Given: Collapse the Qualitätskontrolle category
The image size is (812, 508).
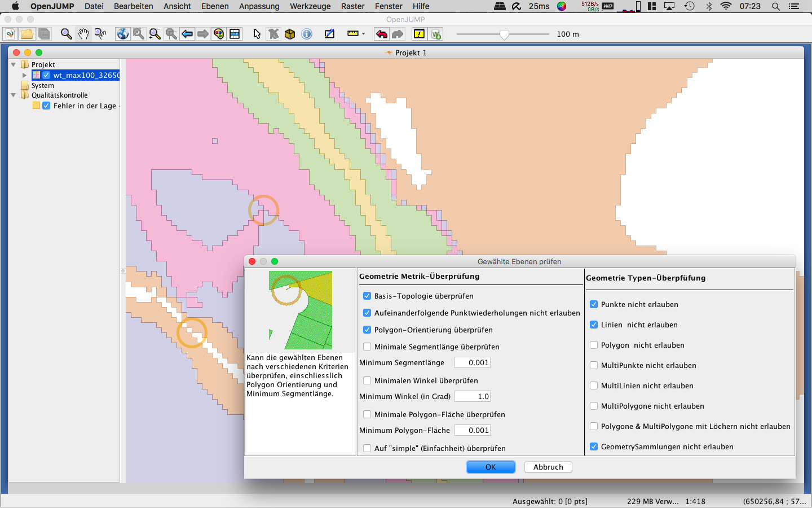Looking at the screenshot, I should [14, 95].
